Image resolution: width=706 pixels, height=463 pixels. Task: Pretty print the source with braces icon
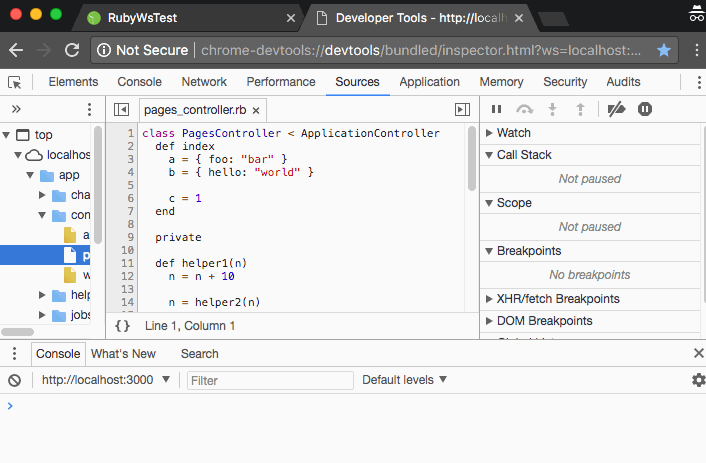tap(122, 326)
